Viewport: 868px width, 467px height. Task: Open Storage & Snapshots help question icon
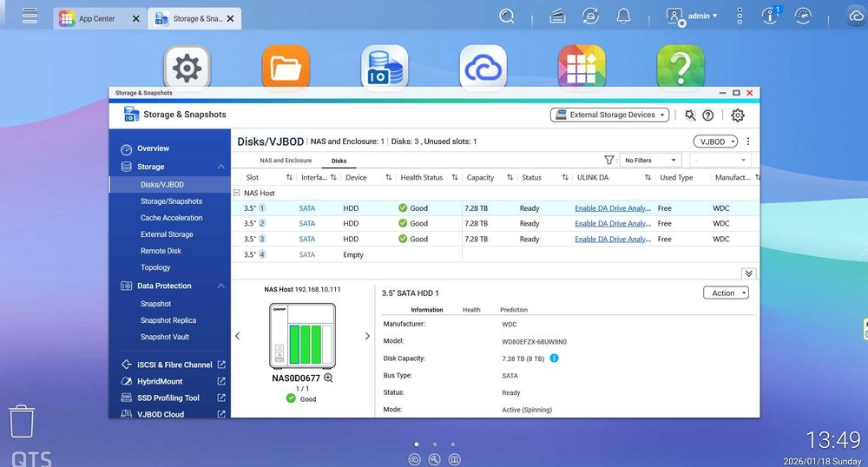pyautogui.click(x=708, y=115)
